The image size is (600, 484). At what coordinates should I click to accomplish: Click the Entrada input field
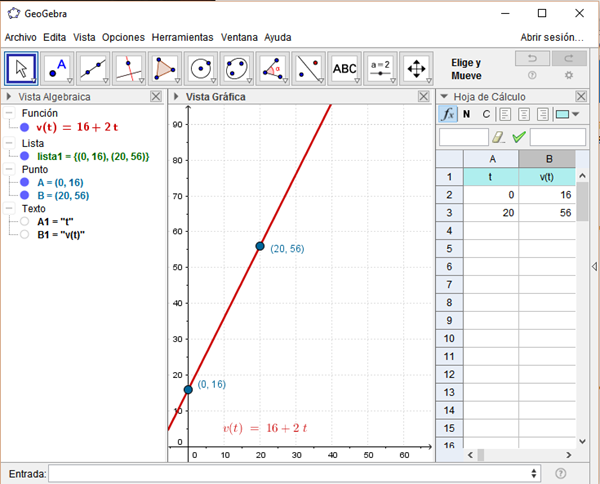tap(292, 473)
